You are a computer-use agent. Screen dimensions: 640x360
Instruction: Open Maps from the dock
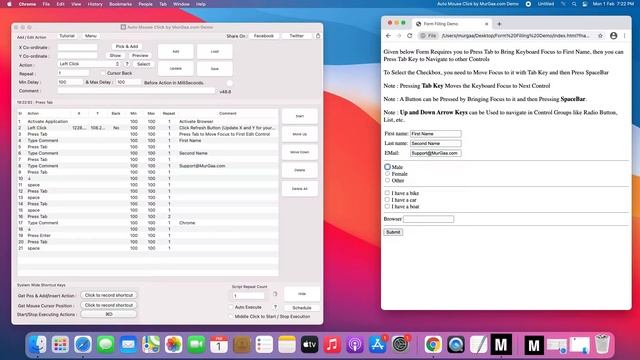(151, 344)
